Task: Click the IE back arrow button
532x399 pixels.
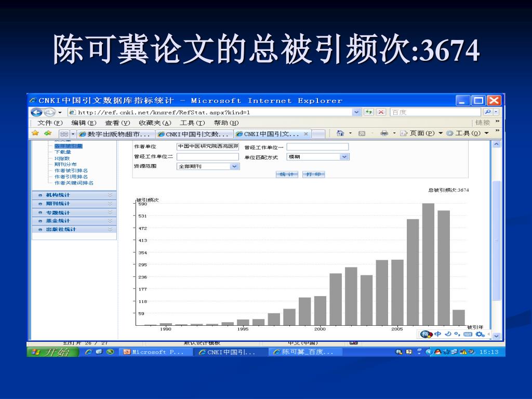Action: [x=36, y=112]
